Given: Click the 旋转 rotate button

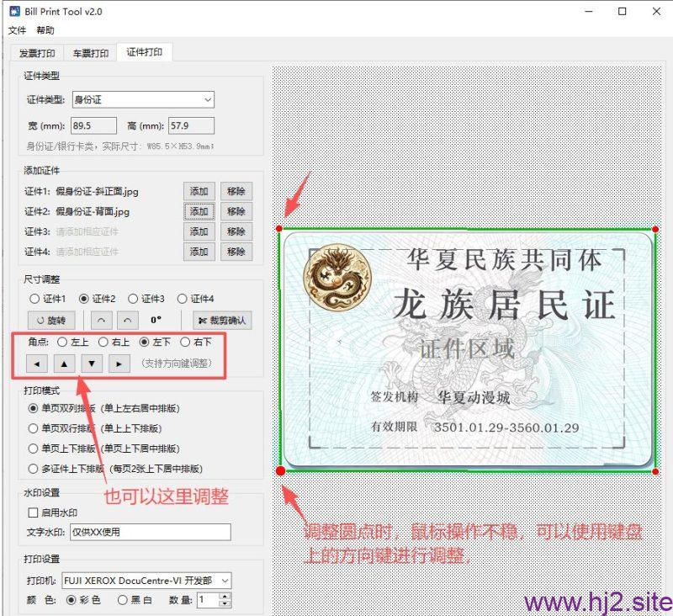Looking at the screenshot, I should 51,321.
